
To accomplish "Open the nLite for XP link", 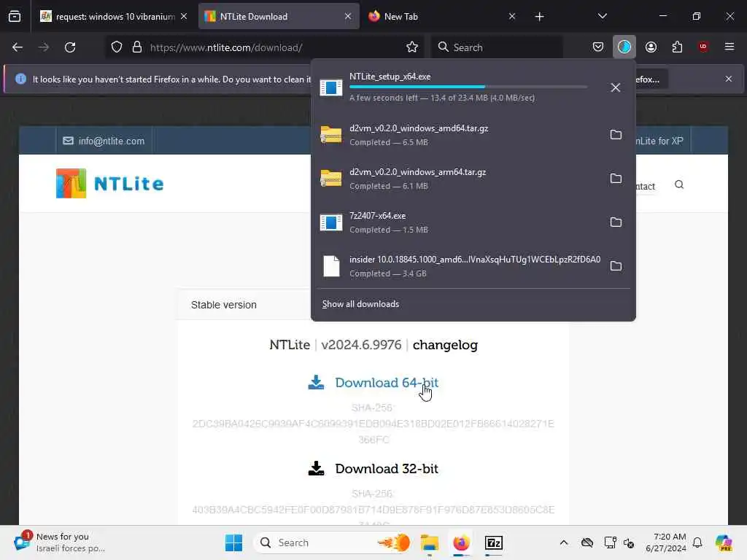I will (x=659, y=141).
